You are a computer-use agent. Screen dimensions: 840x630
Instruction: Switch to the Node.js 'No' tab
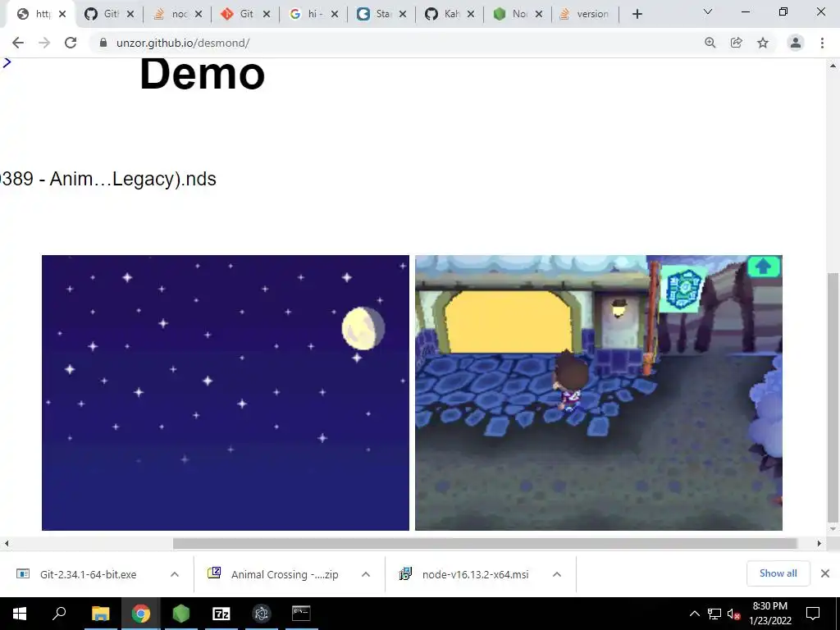coord(510,14)
